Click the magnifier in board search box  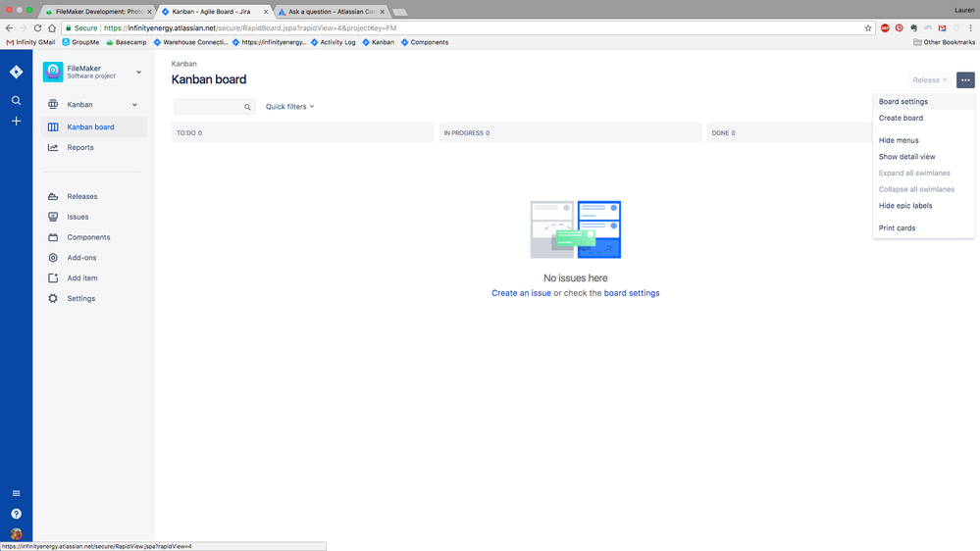tap(247, 107)
